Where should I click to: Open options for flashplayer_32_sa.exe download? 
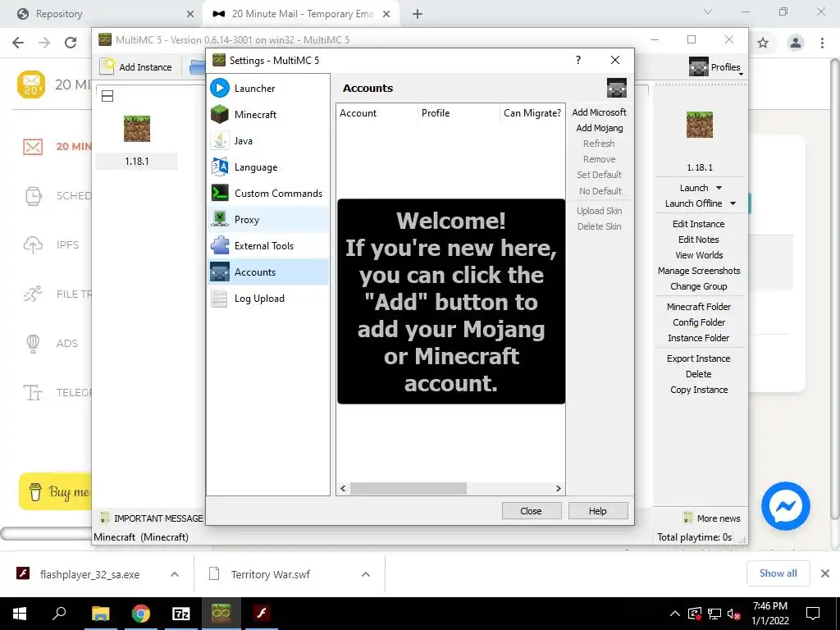pos(174,574)
